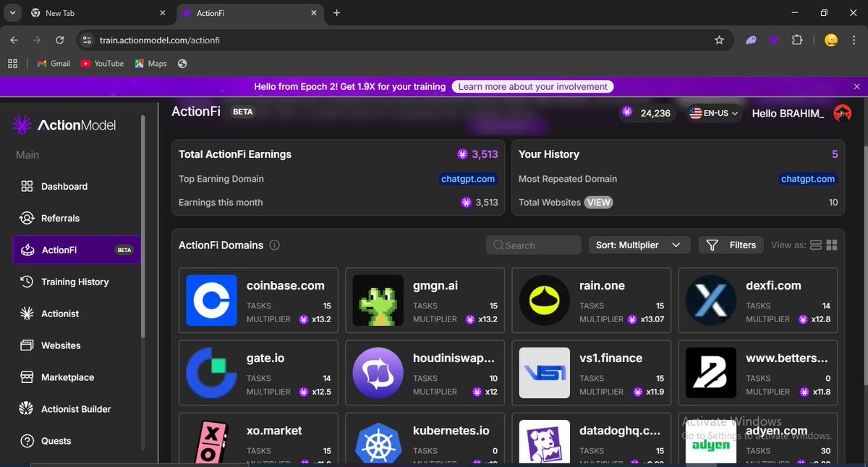Open the Filters button
The width and height of the screenshot is (868, 467).
[731, 245]
